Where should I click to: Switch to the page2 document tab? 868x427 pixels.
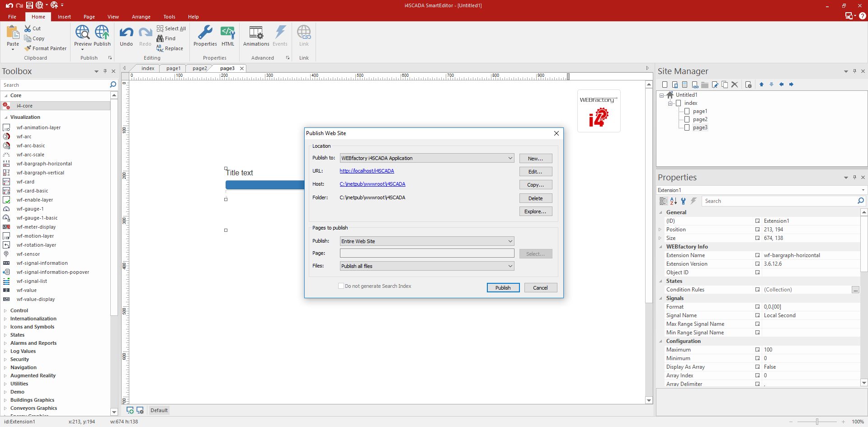point(199,68)
